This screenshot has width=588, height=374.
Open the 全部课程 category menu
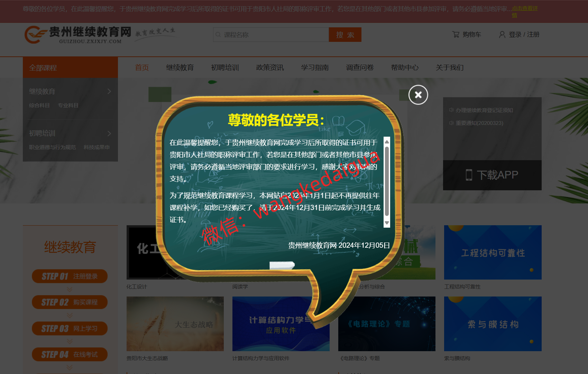pos(70,67)
